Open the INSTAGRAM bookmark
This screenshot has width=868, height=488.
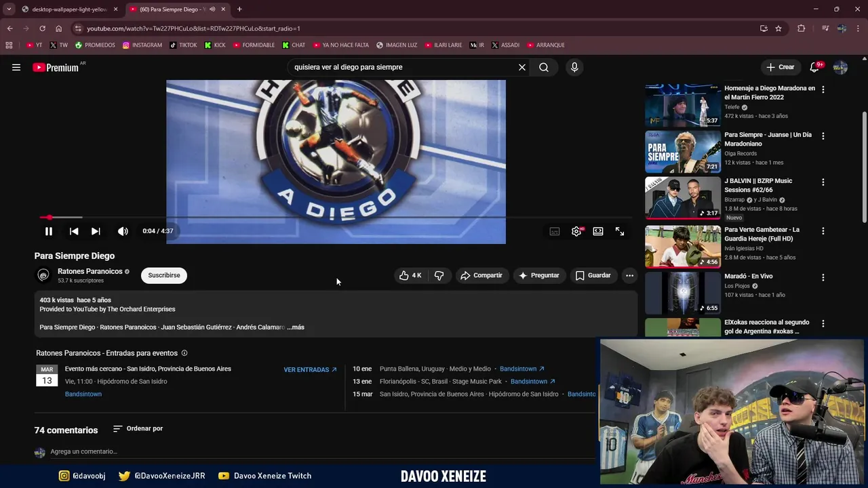pyautogui.click(x=142, y=45)
